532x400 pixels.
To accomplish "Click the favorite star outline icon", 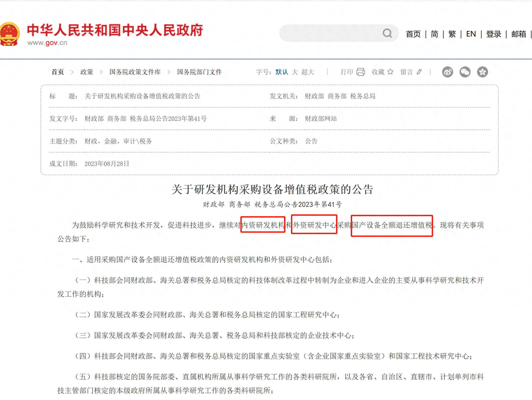I will (390, 72).
